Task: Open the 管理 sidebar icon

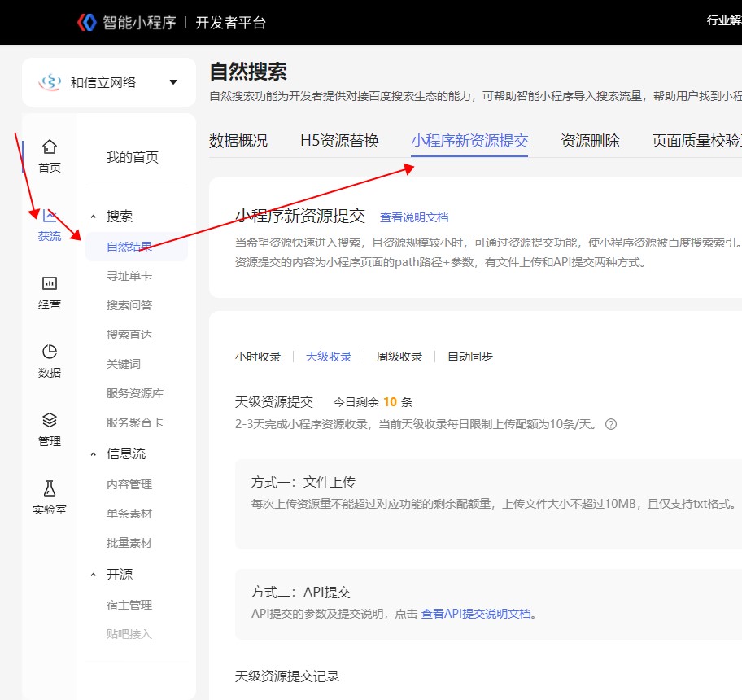Action: point(49,420)
